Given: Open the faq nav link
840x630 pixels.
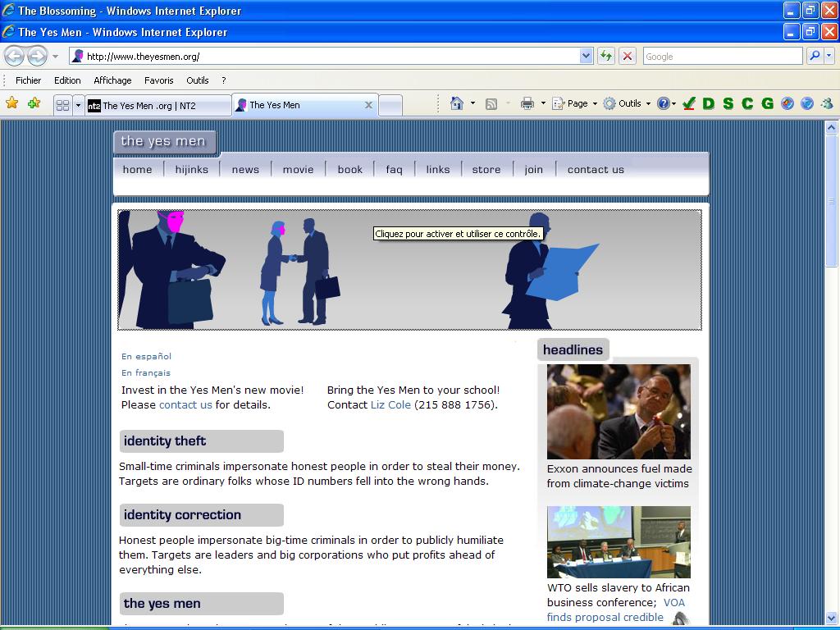Looking at the screenshot, I should coord(394,169).
